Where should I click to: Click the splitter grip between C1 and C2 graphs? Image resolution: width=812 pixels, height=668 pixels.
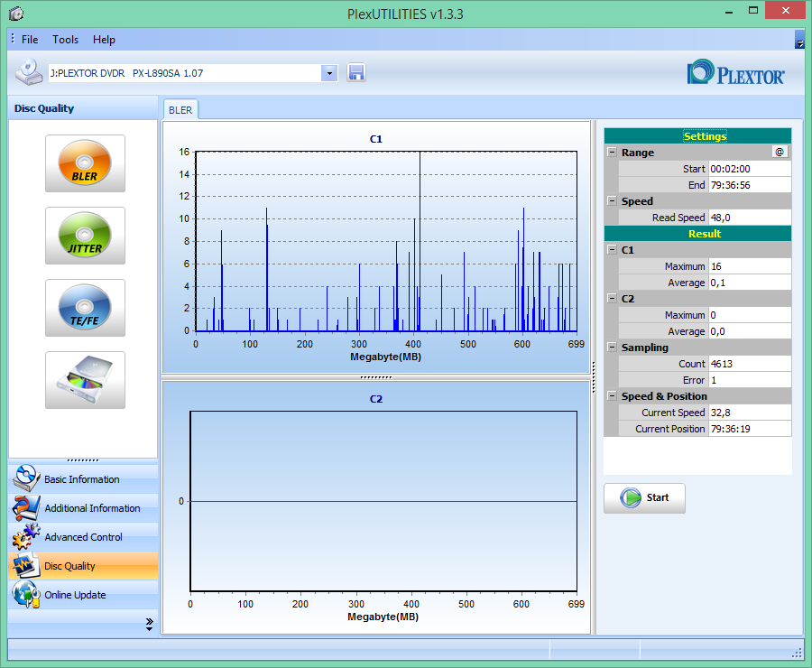click(376, 377)
